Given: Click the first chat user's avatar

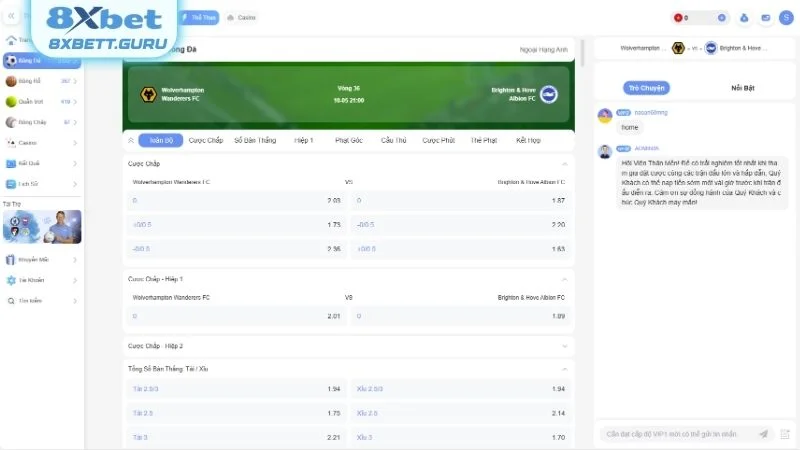Looking at the screenshot, I should pyautogui.click(x=605, y=116).
